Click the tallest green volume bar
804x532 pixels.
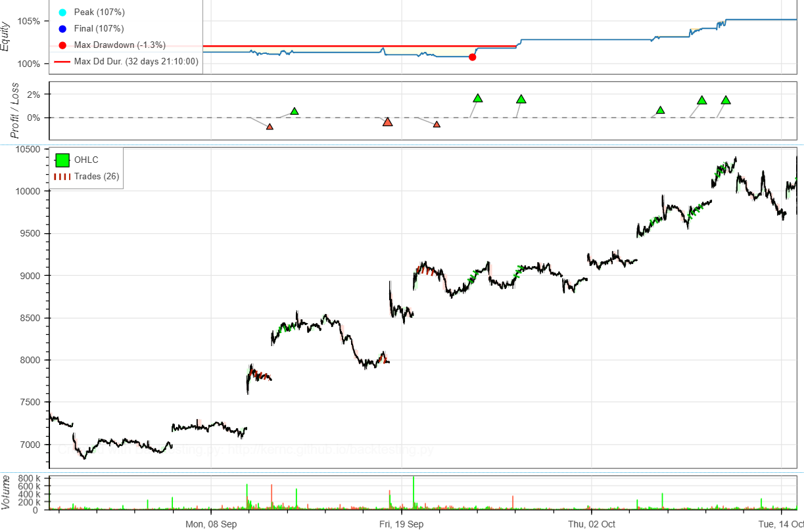(414, 491)
